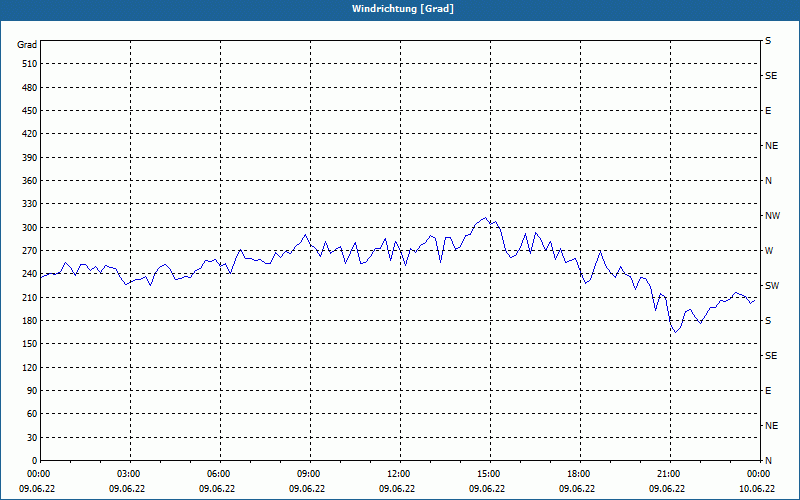This screenshot has height=500, width=800.
Task: Select the 210 y-axis value
Action: pos(30,297)
